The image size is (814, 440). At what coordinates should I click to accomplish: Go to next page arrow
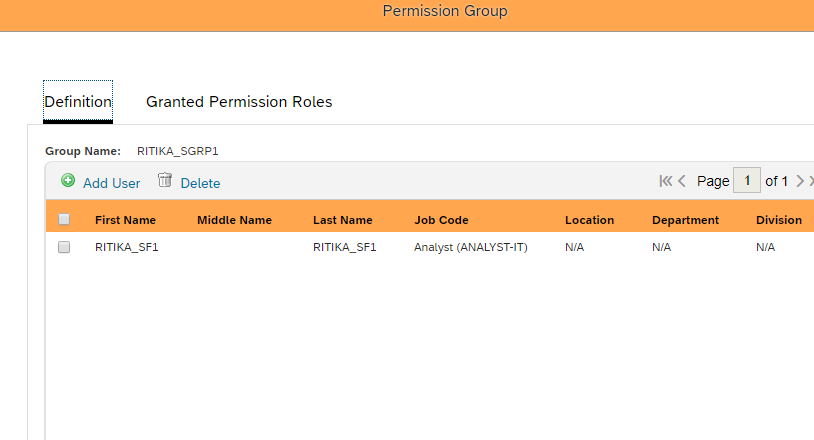click(x=800, y=181)
